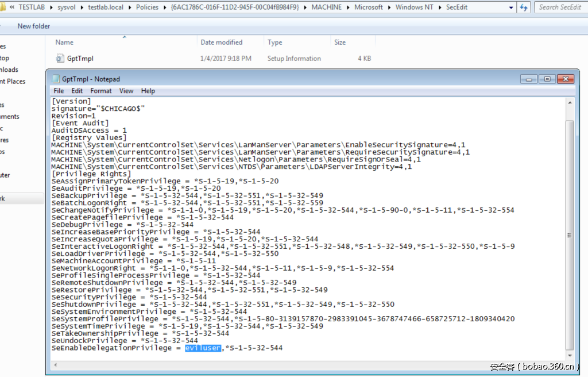Sort files by Type column header
The width and height of the screenshot is (588, 377).
pyautogui.click(x=274, y=43)
